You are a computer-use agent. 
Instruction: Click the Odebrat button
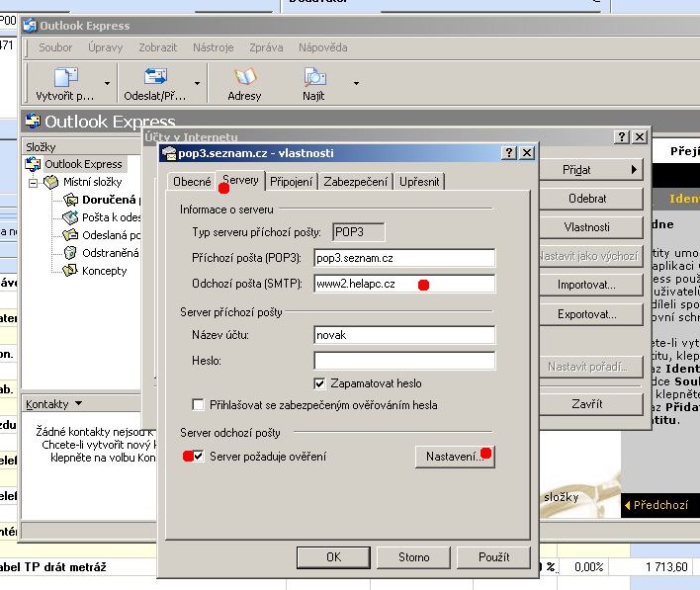point(591,199)
